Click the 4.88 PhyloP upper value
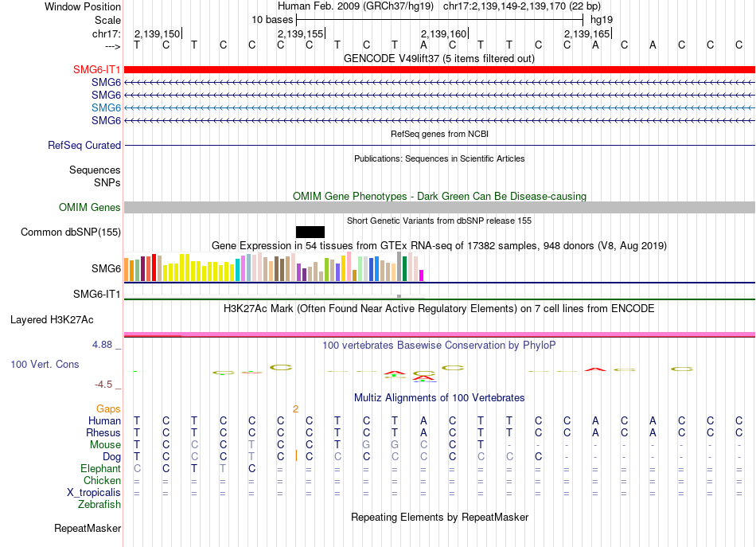Image resolution: width=756 pixels, height=547 pixels. 102,345
